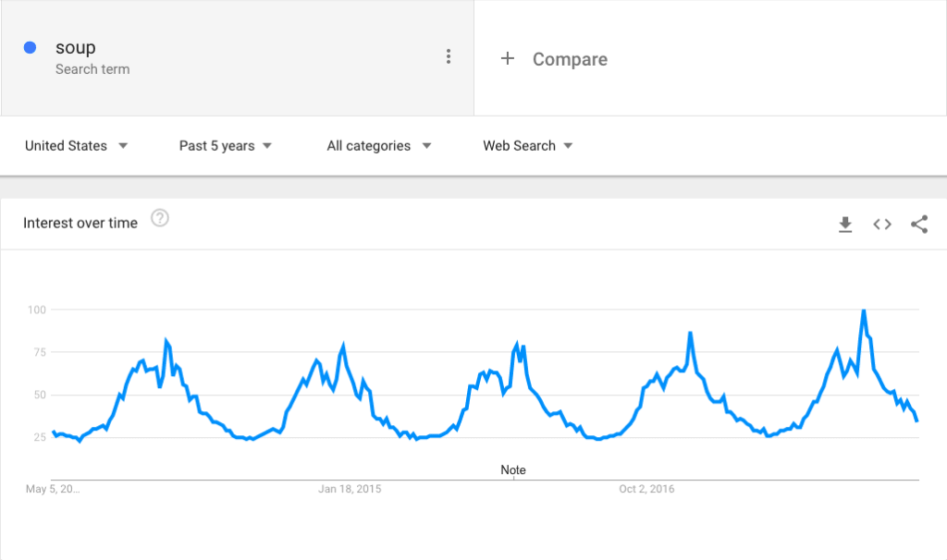Click the Compare text to add term

(570, 59)
